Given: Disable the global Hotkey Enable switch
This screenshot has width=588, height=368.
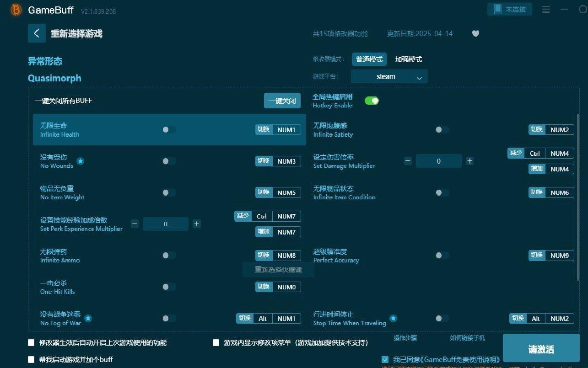Looking at the screenshot, I should (x=372, y=101).
